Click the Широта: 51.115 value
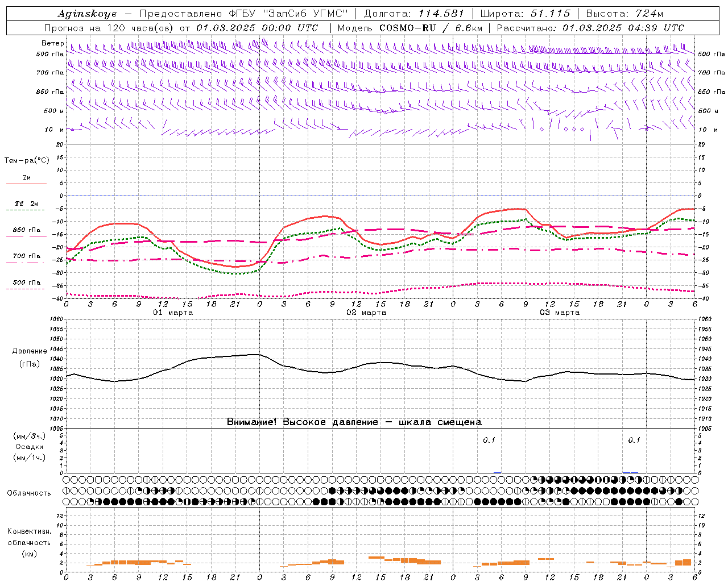 tap(525, 14)
